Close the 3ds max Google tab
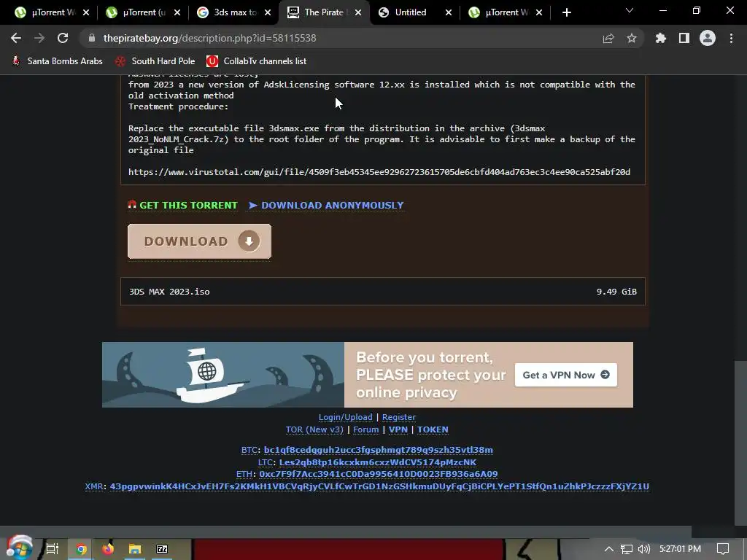747x560 pixels. pyautogui.click(x=268, y=13)
